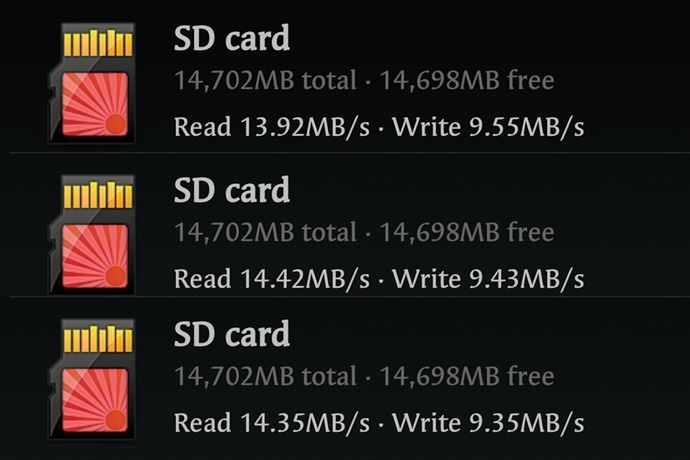Click the Write 9.55MB/s speed text
This screenshot has width=690, height=460.
click(488, 127)
